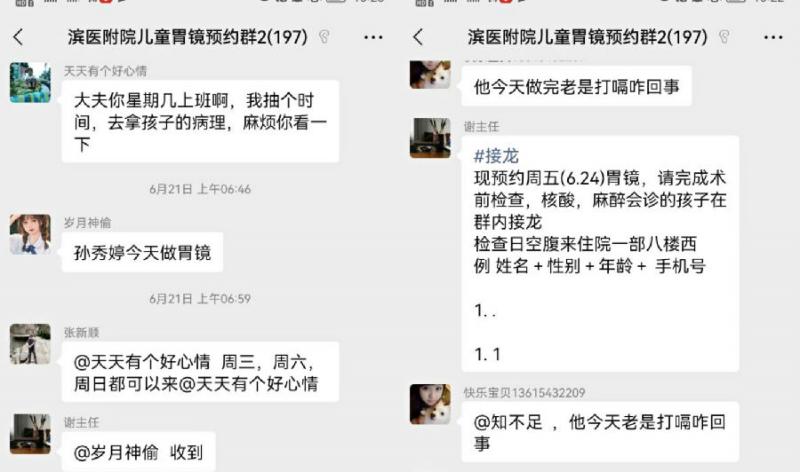Open avatar of 快乐宝贝13615432209

click(x=430, y=404)
